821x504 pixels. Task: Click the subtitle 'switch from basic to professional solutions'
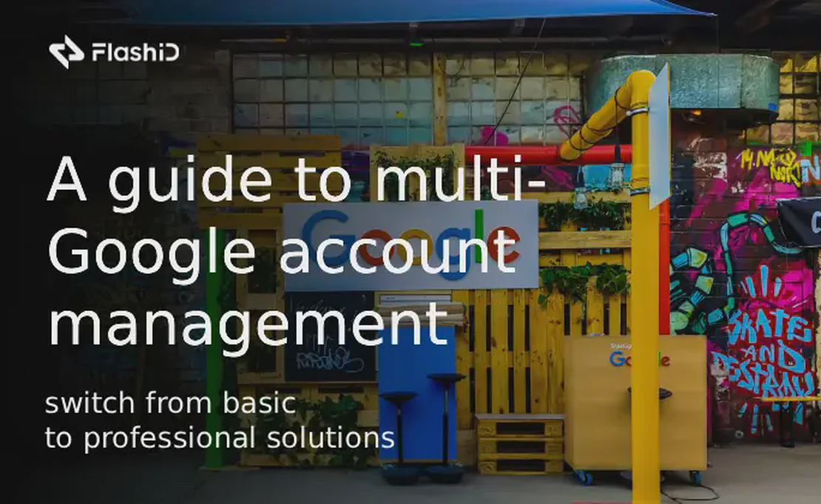tap(219, 421)
